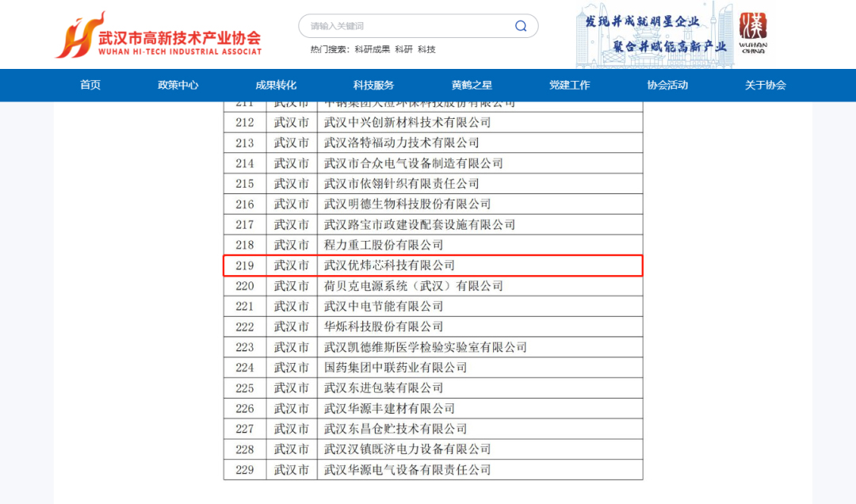This screenshot has width=856, height=504.
Task: Click row number 220 cell
Action: click(245, 286)
